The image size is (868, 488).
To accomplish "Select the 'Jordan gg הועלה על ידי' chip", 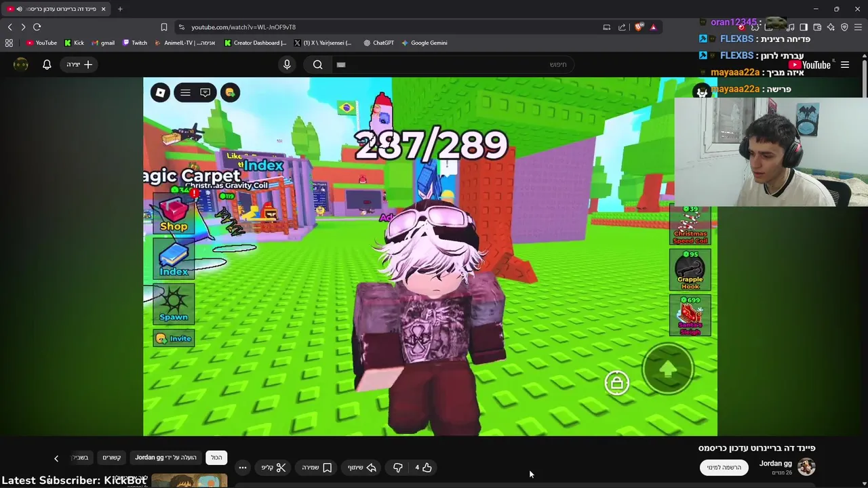I will click(165, 457).
